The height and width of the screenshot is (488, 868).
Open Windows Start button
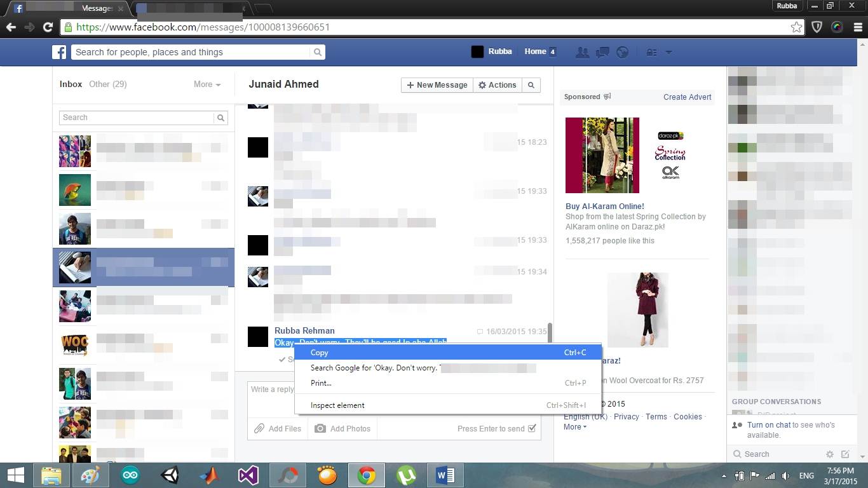click(15, 475)
